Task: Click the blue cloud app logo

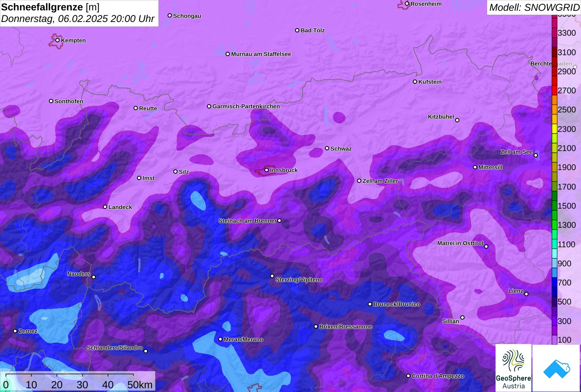Action: (x=556, y=368)
